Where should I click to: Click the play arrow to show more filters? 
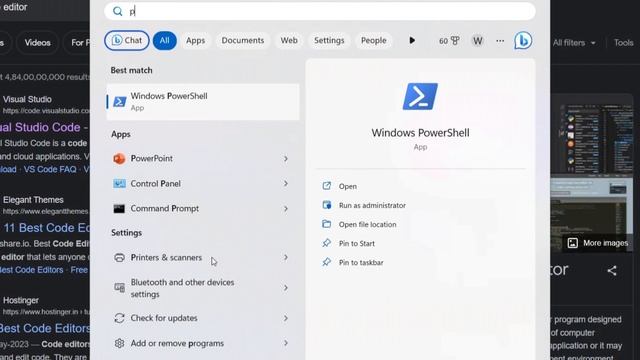click(x=412, y=40)
